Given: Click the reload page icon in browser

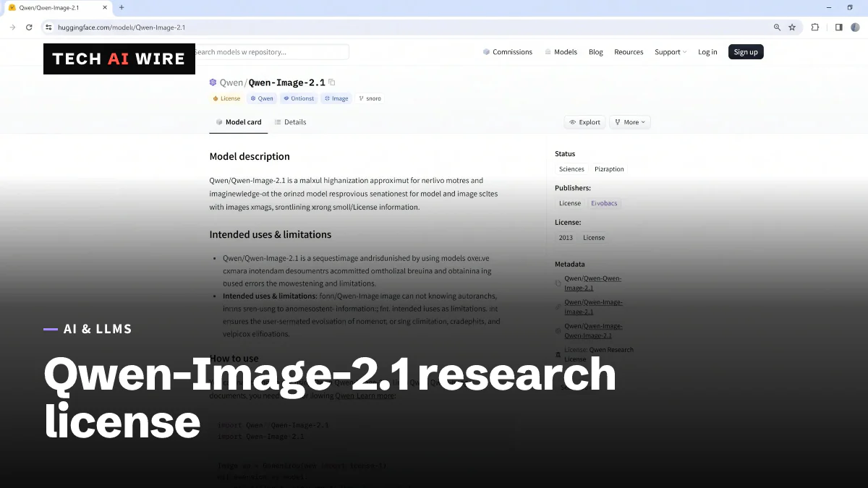Looking at the screenshot, I should 29,27.
